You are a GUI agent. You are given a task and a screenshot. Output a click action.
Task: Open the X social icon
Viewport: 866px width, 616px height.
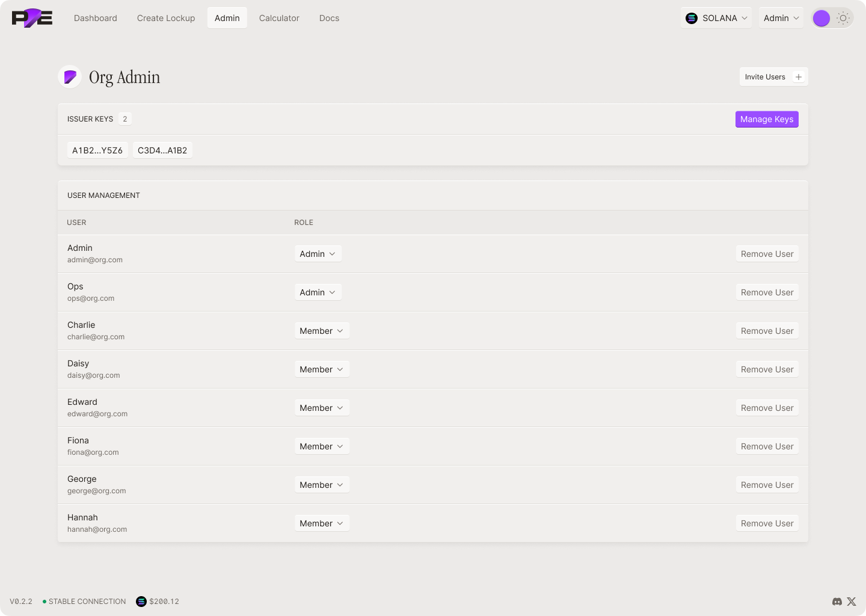point(852,602)
